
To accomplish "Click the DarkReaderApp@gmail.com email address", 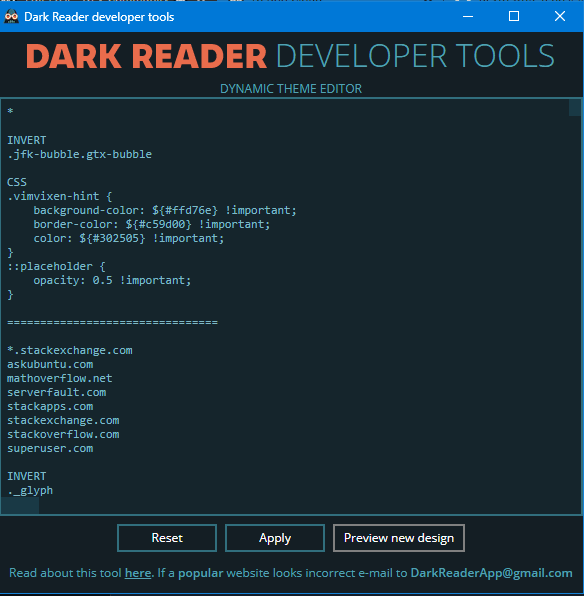I will pyautogui.click(x=491, y=572).
